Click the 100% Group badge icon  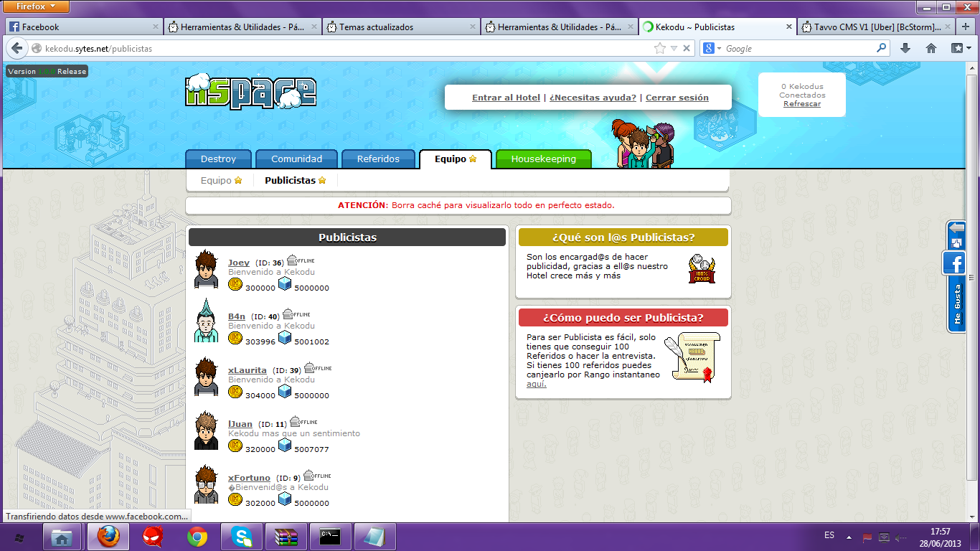(702, 269)
